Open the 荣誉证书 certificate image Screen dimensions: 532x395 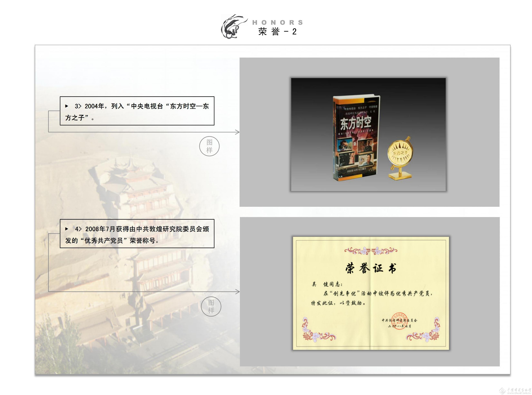371,293
